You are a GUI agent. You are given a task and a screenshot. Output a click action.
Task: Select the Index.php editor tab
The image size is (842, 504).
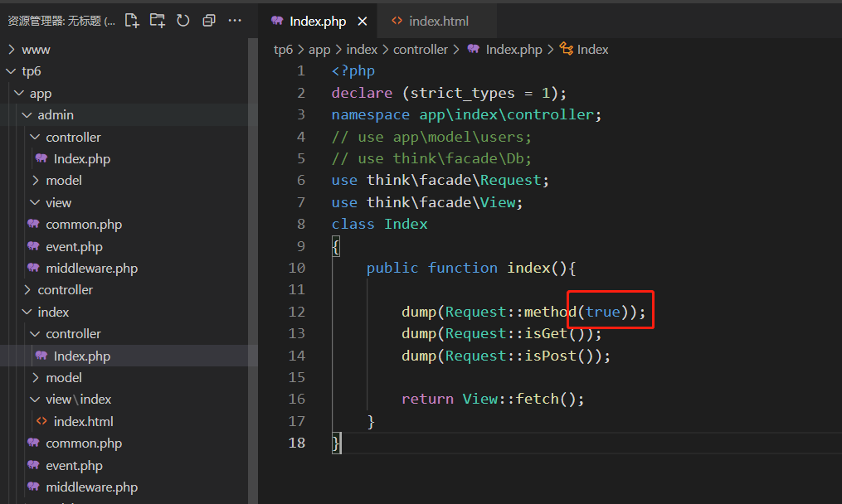pos(318,21)
